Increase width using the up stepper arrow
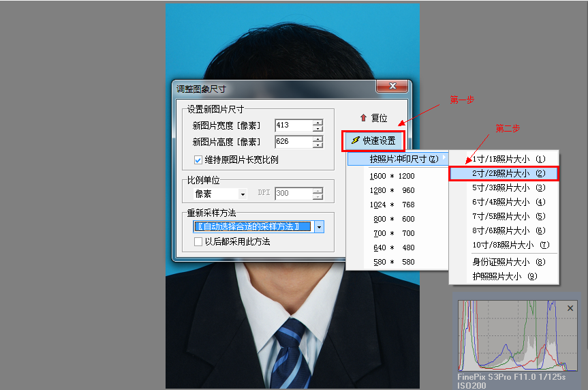 (x=318, y=123)
